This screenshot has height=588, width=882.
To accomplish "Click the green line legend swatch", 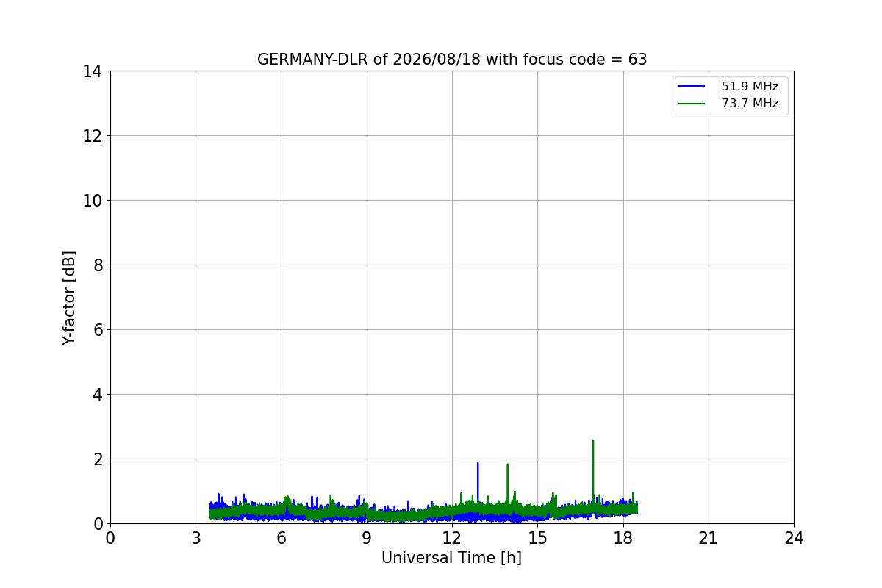I will point(692,104).
